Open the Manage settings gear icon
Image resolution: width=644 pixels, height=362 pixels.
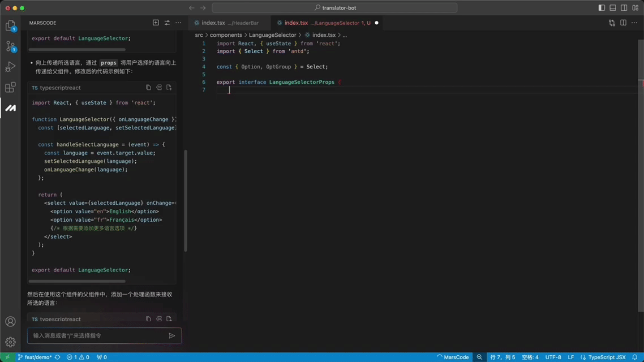(10, 342)
